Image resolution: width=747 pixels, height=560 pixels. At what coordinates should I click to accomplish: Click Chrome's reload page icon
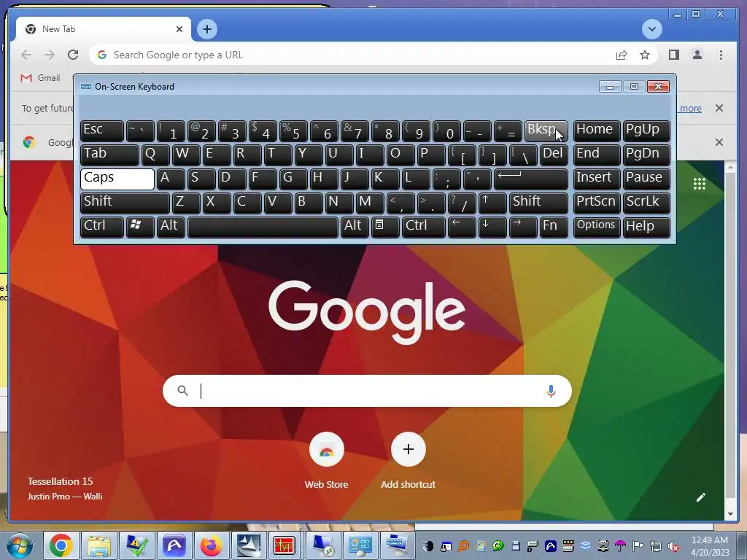click(x=73, y=55)
